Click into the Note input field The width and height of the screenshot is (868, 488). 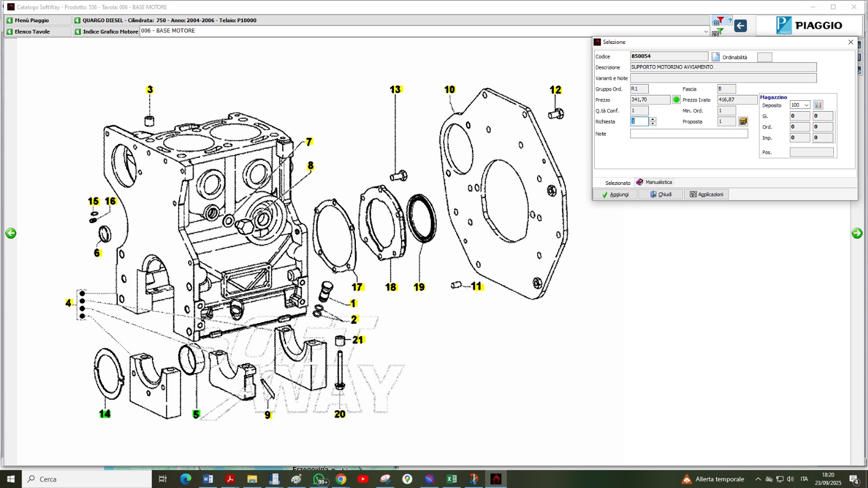(x=688, y=134)
